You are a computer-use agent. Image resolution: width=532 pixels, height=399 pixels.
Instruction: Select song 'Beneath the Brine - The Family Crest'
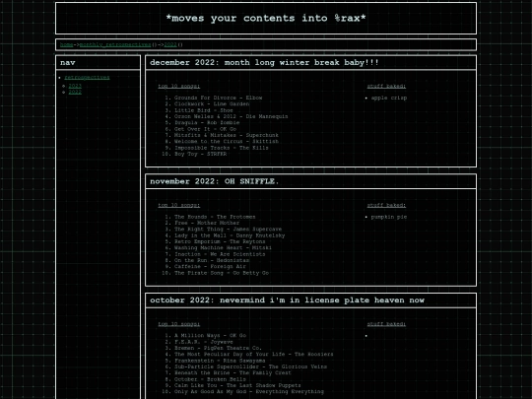(233, 372)
